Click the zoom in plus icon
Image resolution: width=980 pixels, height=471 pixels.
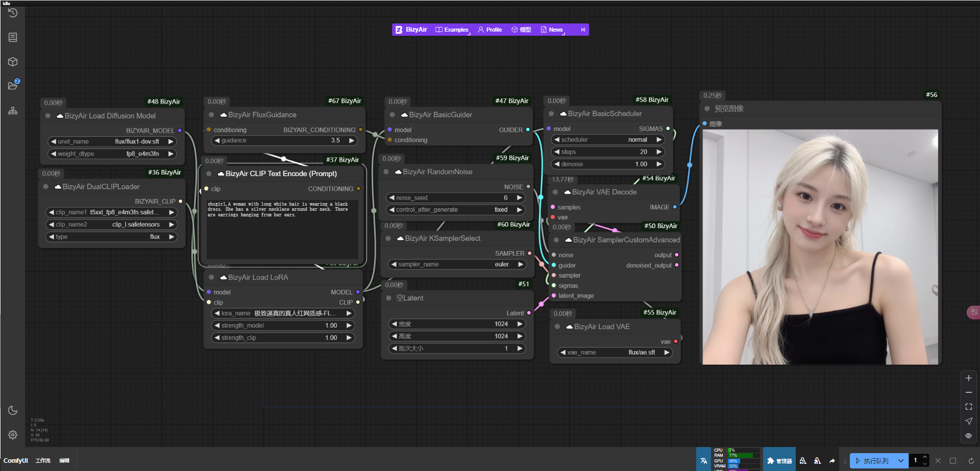(968, 378)
